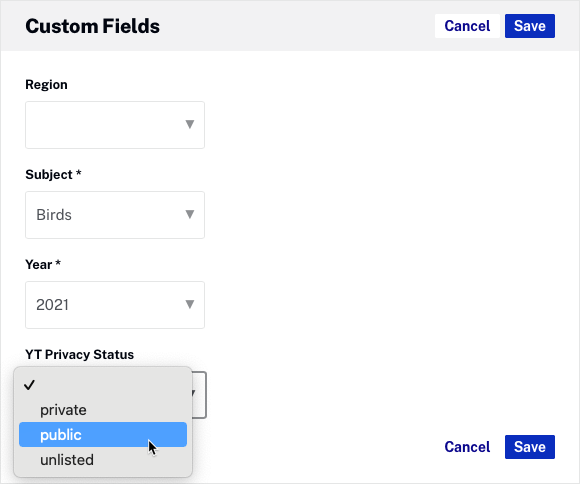Open the Year dropdown showing 2021
The image size is (580, 484).
click(x=115, y=305)
